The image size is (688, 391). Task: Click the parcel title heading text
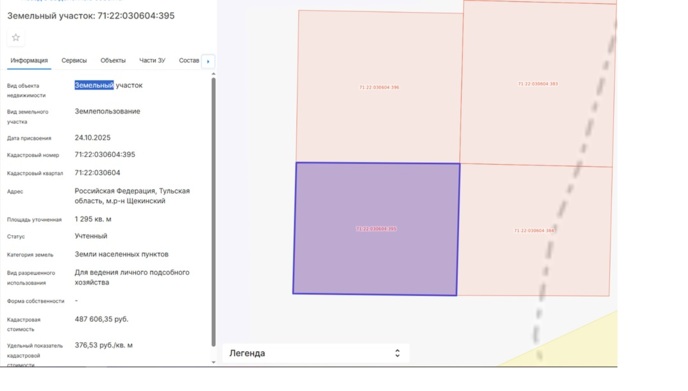point(91,16)
